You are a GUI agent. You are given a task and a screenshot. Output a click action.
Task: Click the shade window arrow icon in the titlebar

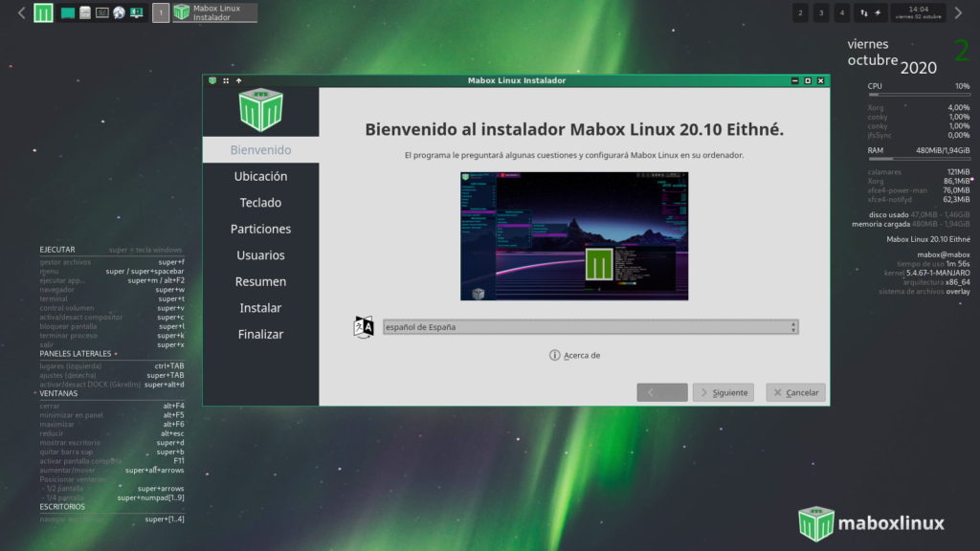pos(239,81)
